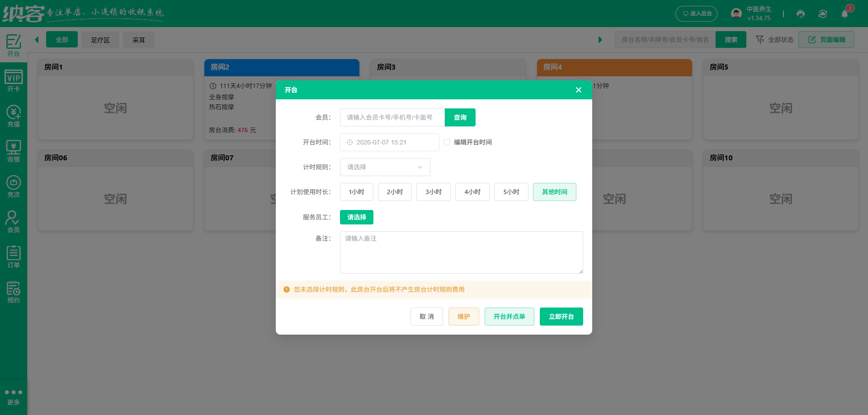868x415 pixels.
Task: Choose 4小时 planned duration
Action: (472, 192)
